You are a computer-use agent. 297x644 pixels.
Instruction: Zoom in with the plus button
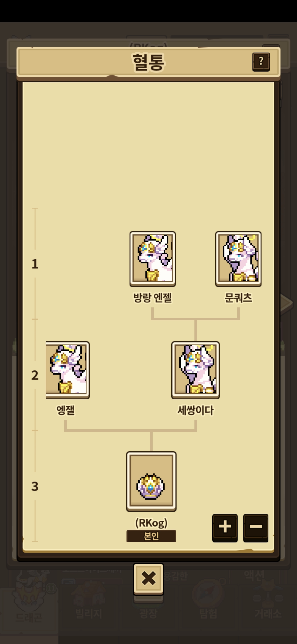pos(225,528)
